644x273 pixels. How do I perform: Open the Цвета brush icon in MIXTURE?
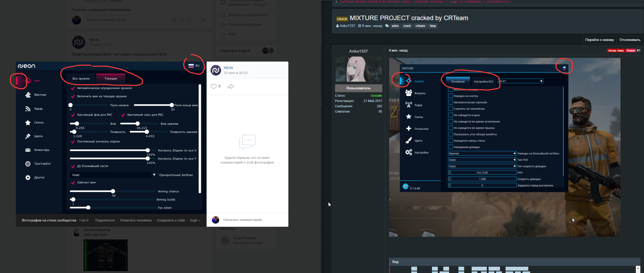[409, 140]
